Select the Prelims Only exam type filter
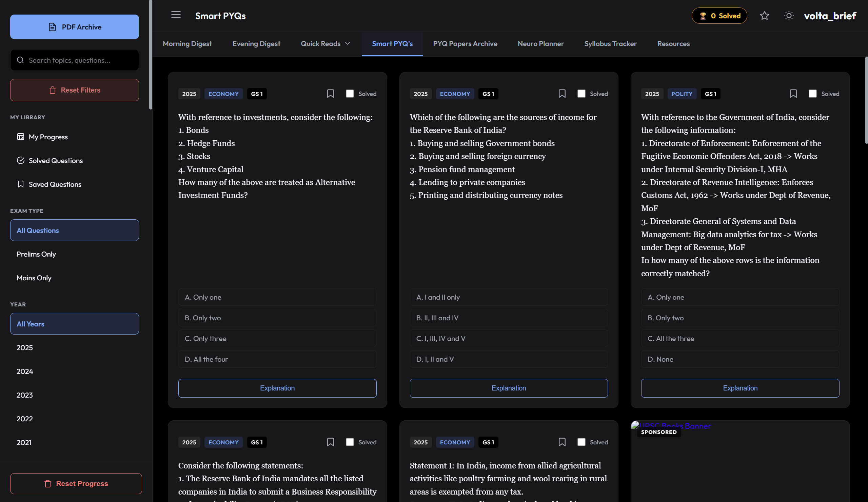Image resolution: width=868 pixels, height=502 pixels. pyautogui.click(x=36, y=254)
